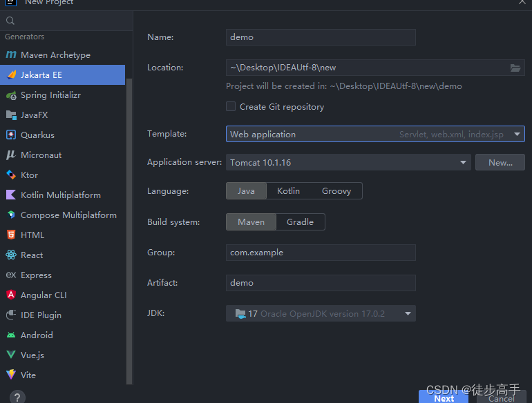The width and height of the screenshot is (532, 403).
Task: Select the HTML list entry
Action: coord(63,235)
